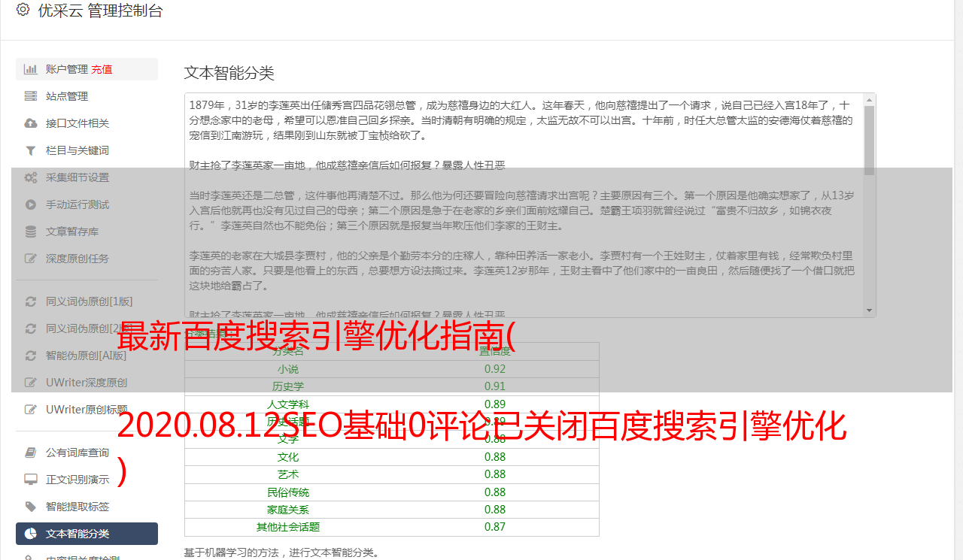
Task: Click the refresh icon for 智能伪原创[AI版]
Action: coord(31,356)
